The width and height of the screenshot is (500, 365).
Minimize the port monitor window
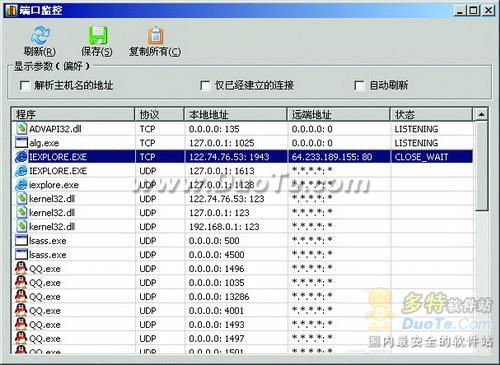pos(460,11)
